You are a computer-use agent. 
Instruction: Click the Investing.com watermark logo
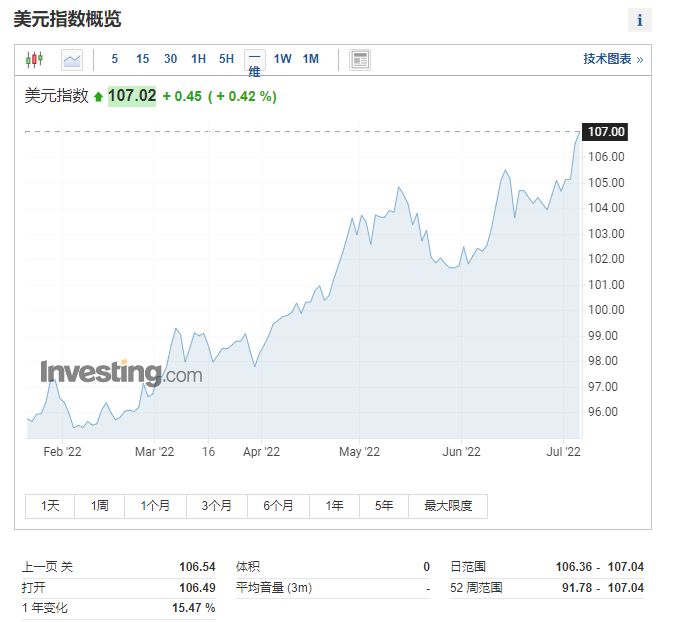121,374
